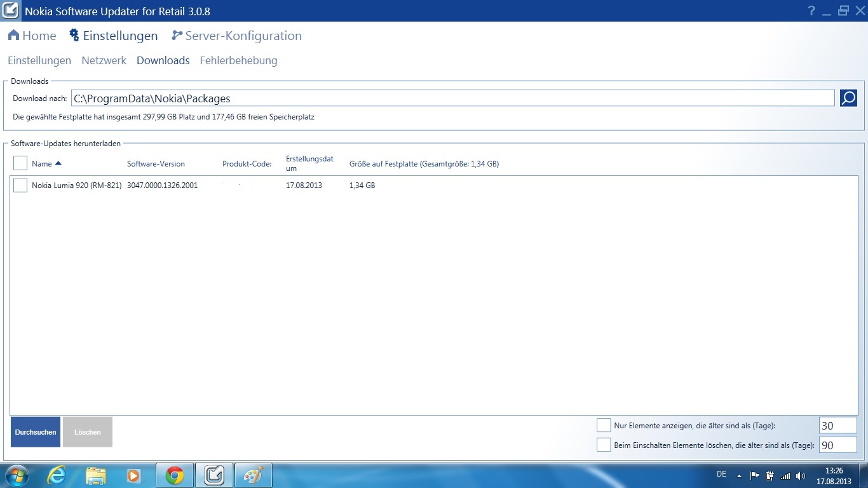Switch to the Einstellungen sub-tab

point(39,60)
